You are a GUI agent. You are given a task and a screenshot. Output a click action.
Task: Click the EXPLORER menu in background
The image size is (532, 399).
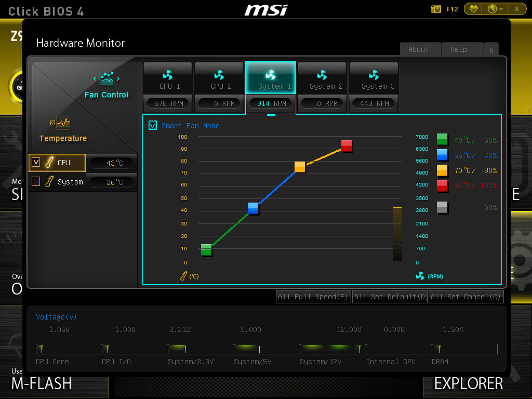[469, 384]
